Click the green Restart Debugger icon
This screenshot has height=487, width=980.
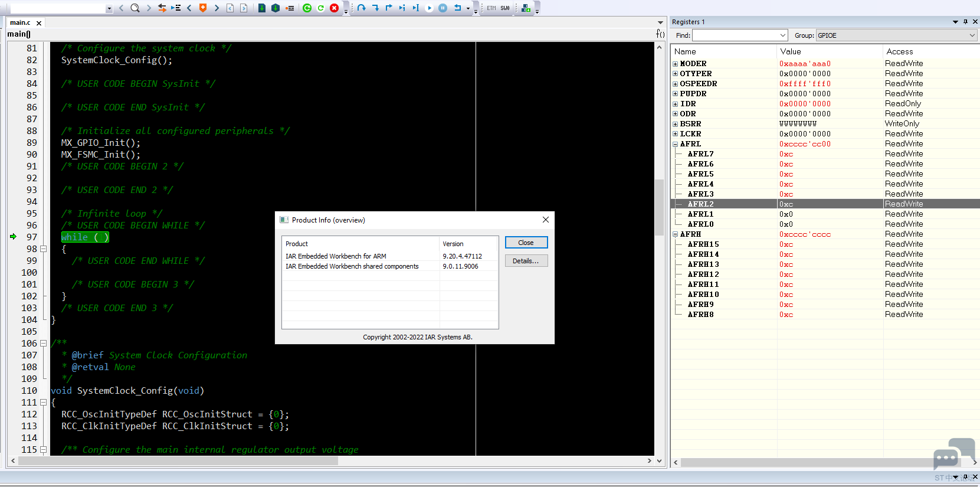(307, 8)
